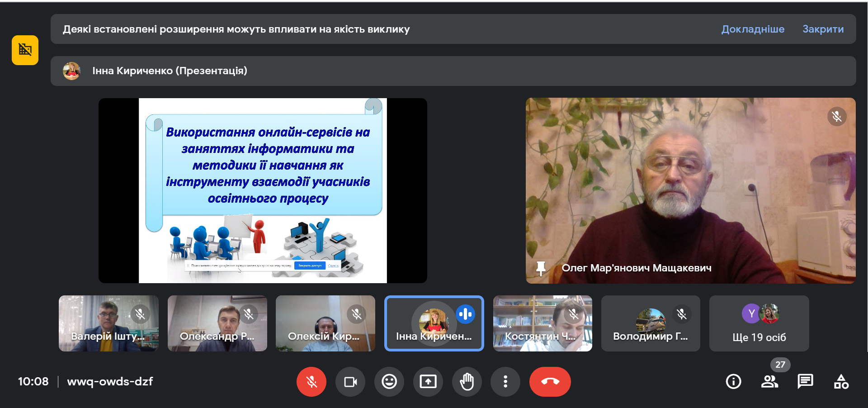The height and width of the screenshot is (408, 868).
Task: Click the muted mic icon on Олексій's tile
Action: [x=357, y=314]
